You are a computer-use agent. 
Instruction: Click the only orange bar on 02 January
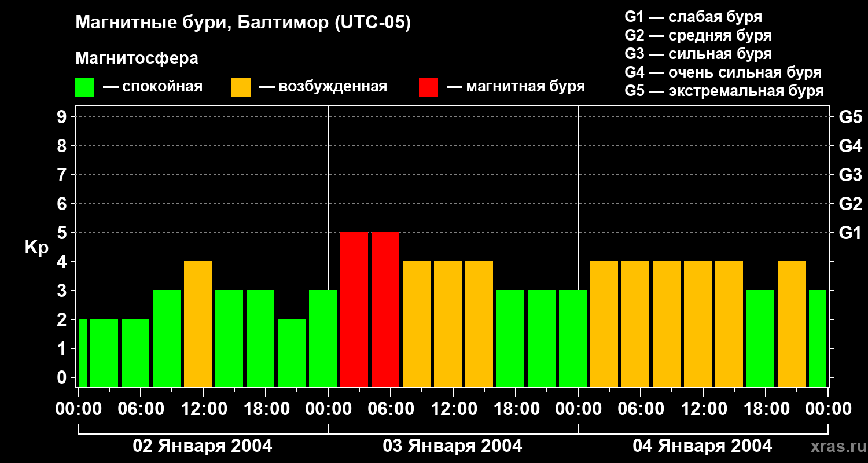point(198,324)
